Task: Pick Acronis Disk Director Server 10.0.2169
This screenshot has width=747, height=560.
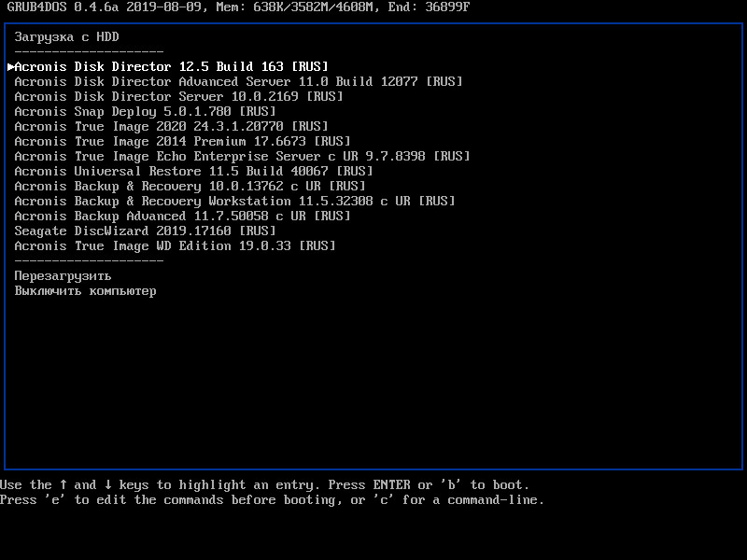Action: point(178,97)
